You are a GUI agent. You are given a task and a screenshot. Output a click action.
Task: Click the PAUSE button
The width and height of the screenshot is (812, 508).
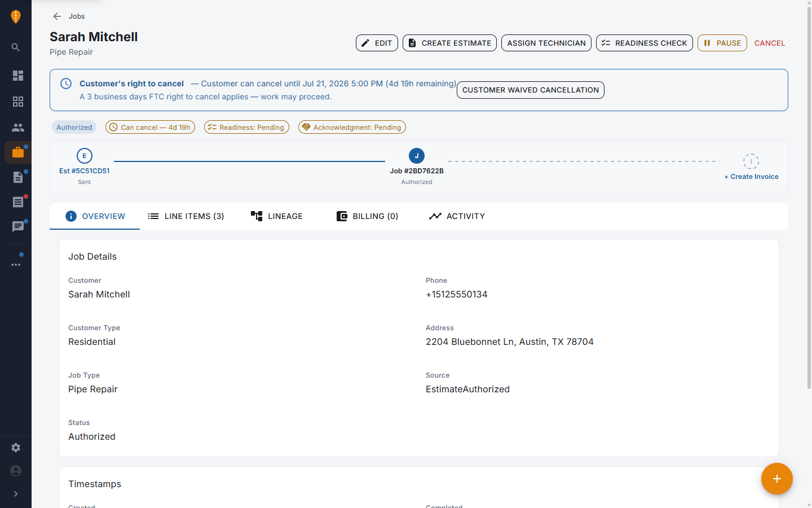click(722, 43)
